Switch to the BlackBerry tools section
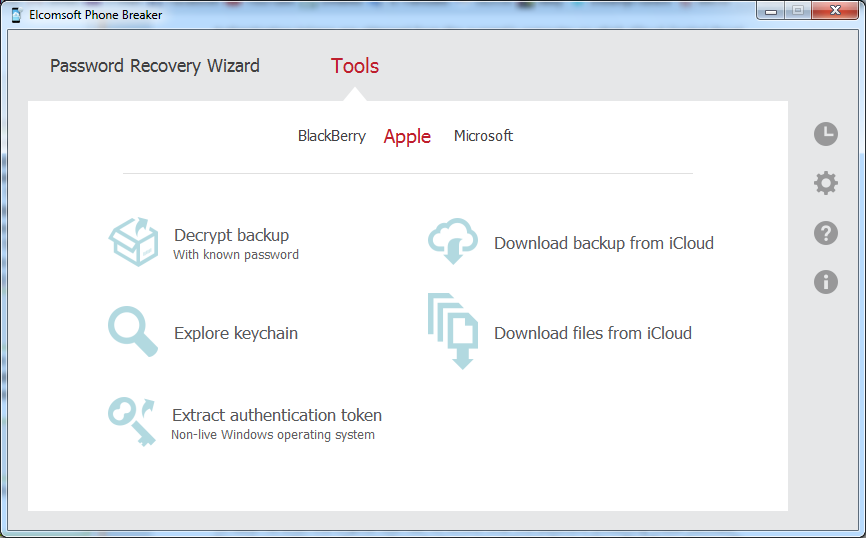The height and width of the screenshot is (538, 866). pyautogui.click(x=331, y=136)
